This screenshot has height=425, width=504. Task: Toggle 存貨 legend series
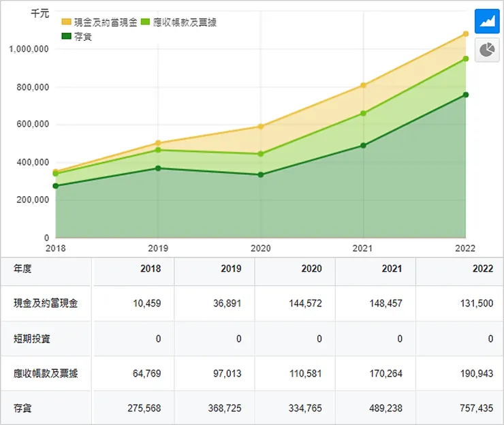(76, 37)
